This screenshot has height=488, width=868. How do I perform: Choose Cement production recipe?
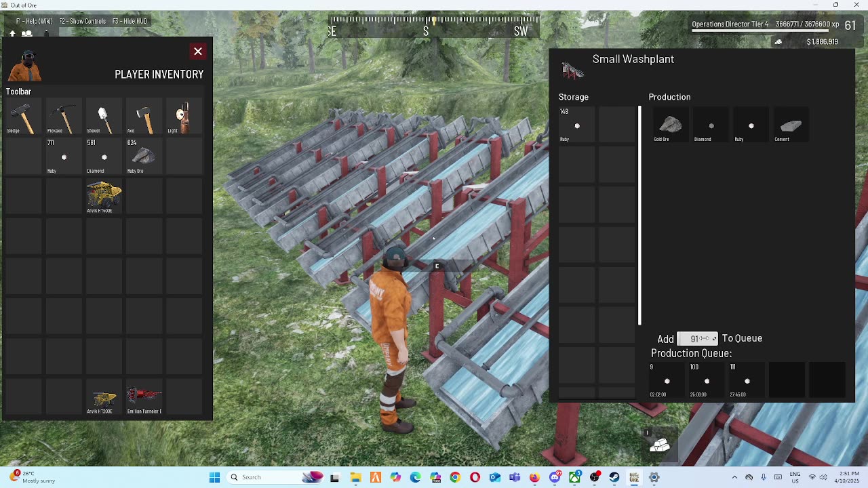coord(791,125)
